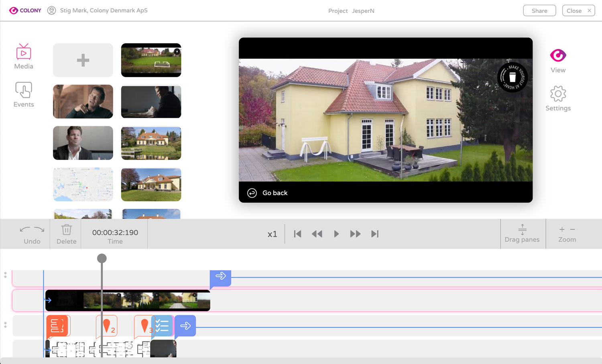Click the project name JesperN
This screenshot has height=364, width=602.
[363, 11]
